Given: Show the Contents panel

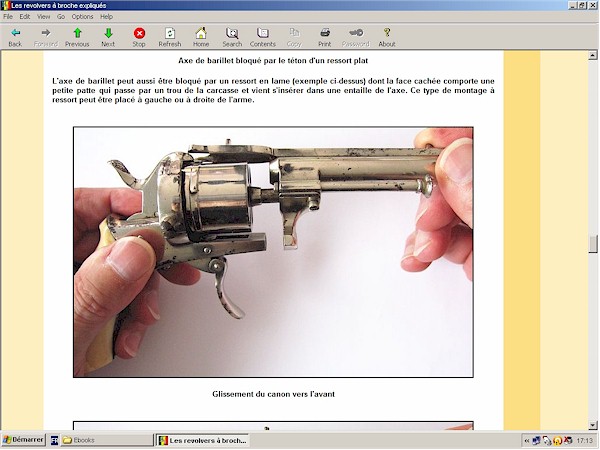Looking at the screenshot, I should [x=263, y=37].
